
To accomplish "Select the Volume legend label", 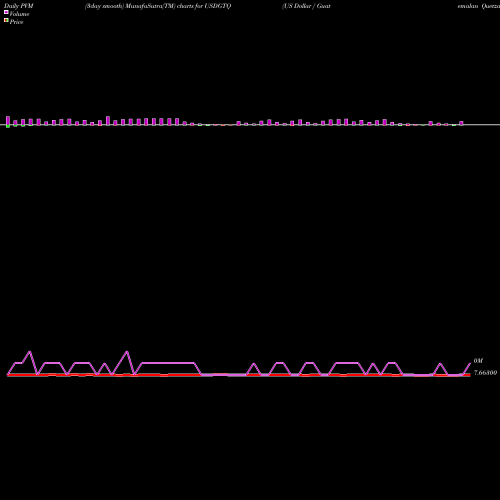I will (19, 14).
